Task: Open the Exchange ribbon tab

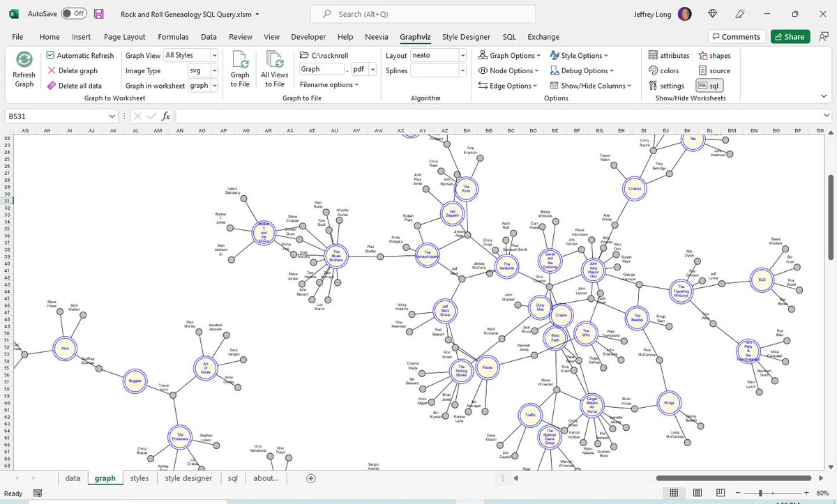Action: [543, 37]
